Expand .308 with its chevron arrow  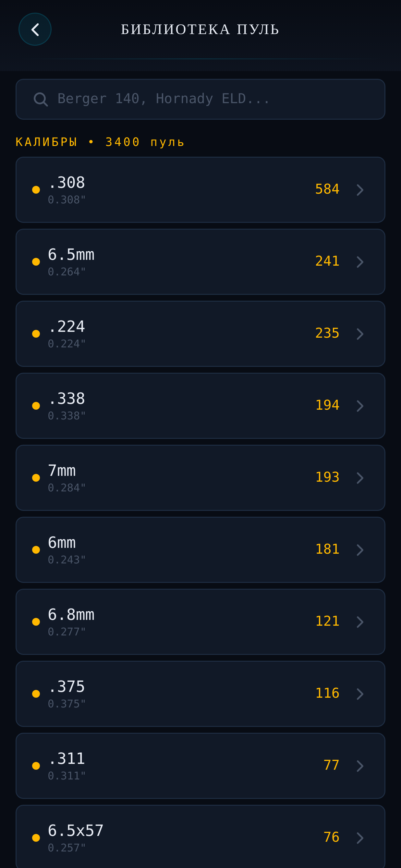[x=360, y=190]
